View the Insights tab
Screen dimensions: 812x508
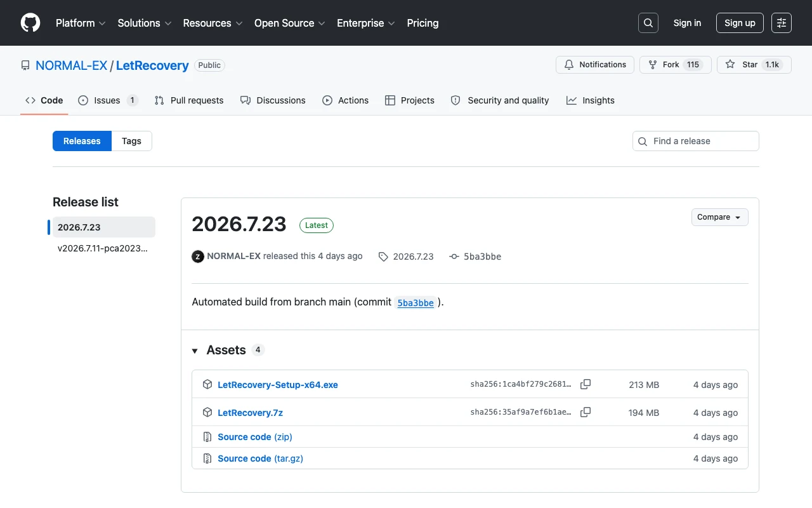pos(591,100)
